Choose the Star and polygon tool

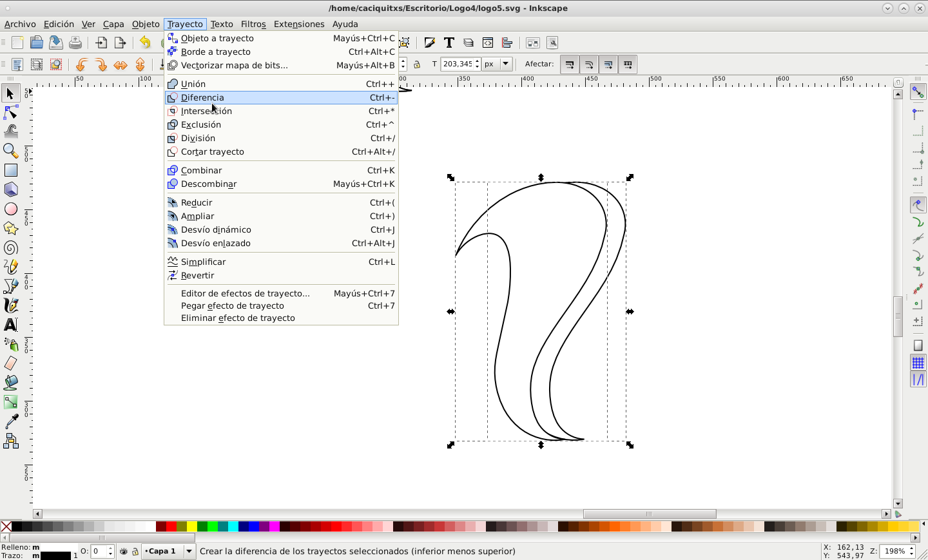[11, 229]
